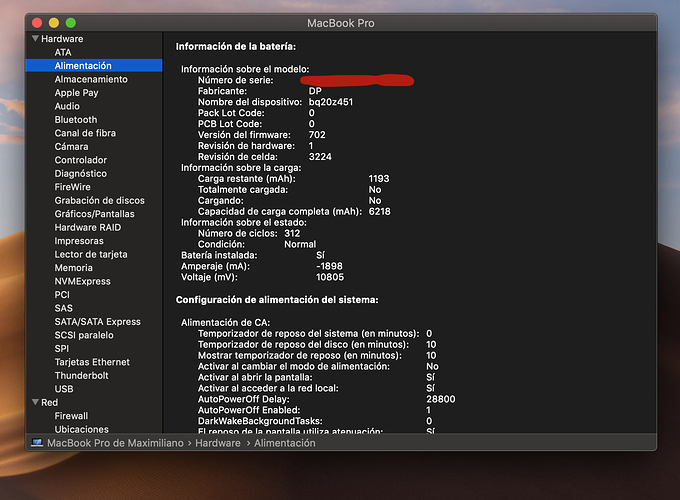
Task: Click MacBook Pro de Maximiliano in path bar
Action: [115, 443]
